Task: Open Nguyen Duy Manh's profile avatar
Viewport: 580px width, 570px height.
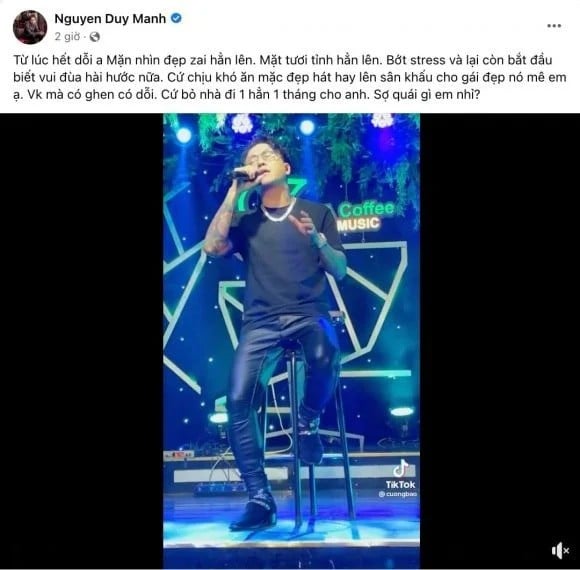Action: point(30,27)
